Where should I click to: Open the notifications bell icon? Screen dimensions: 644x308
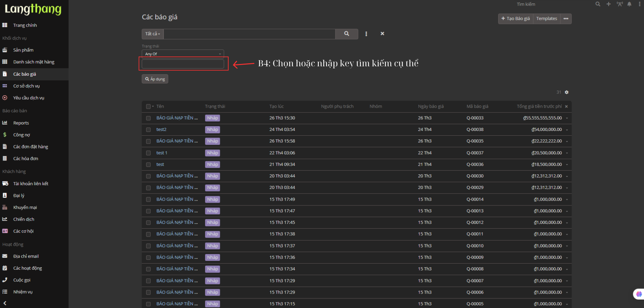pos(629,4)
